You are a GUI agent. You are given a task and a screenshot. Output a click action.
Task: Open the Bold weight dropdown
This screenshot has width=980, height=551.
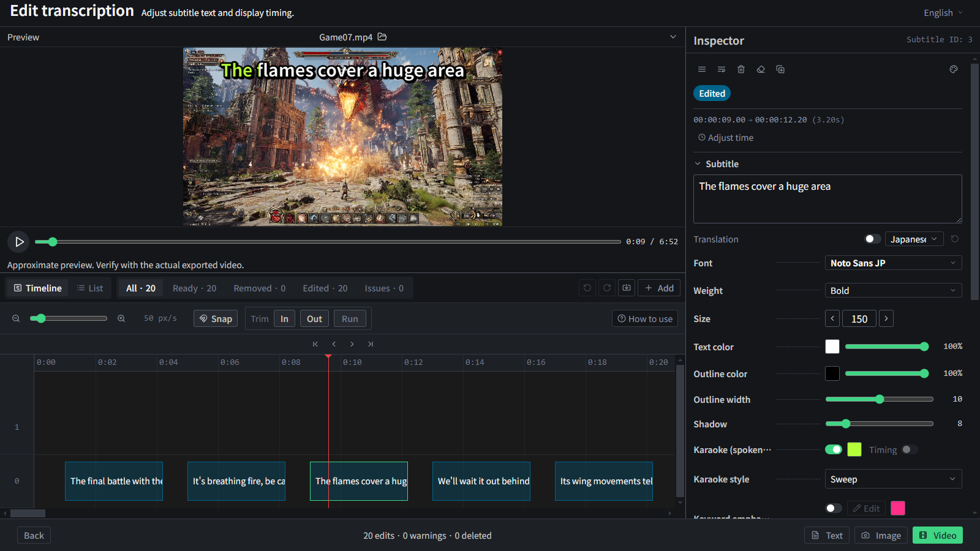[894, 290]
